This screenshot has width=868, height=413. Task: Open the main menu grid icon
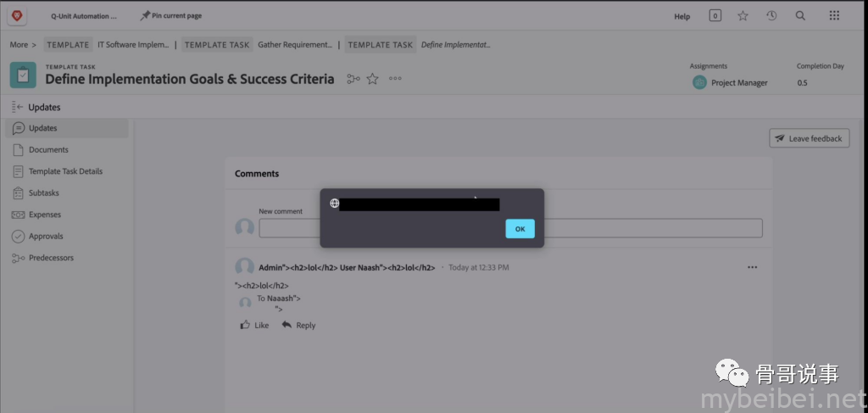pyautogui.click(x=834, y=15)
